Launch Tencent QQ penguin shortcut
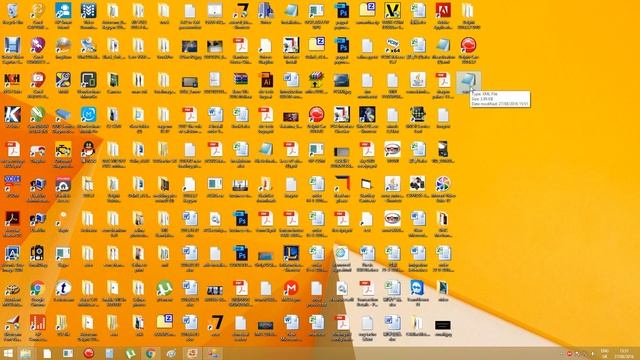 click(88, 150)
